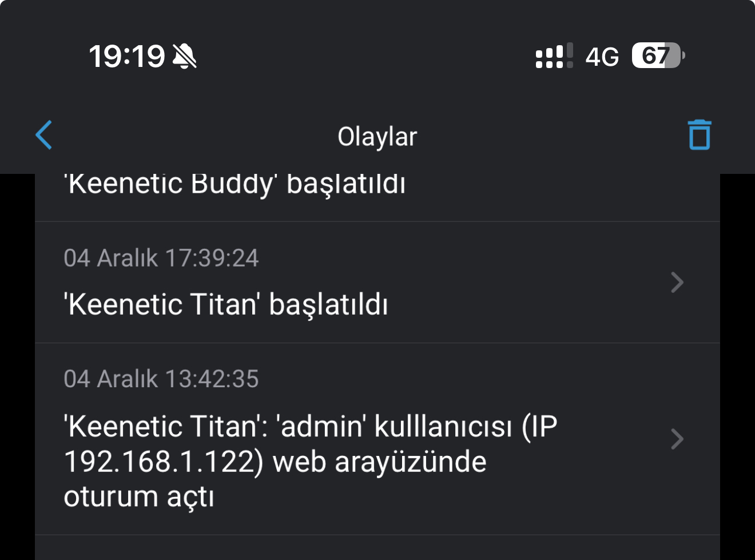
Task: Delete all events with the trash icon
Action: tap(699, 135)
